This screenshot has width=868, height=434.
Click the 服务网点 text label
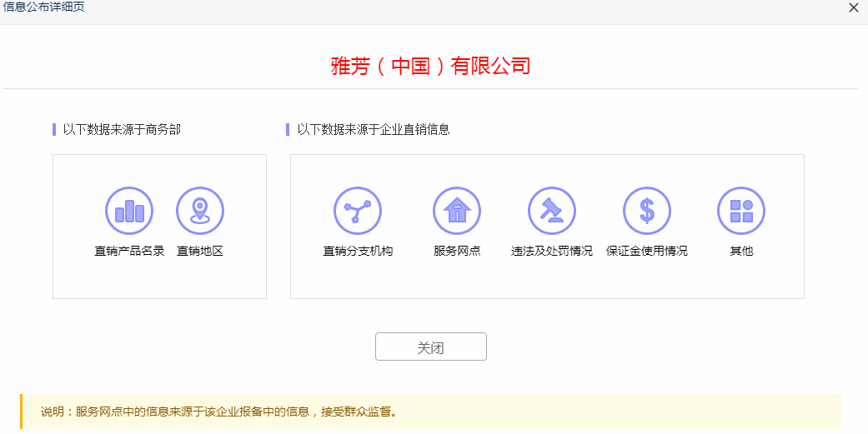457,251
